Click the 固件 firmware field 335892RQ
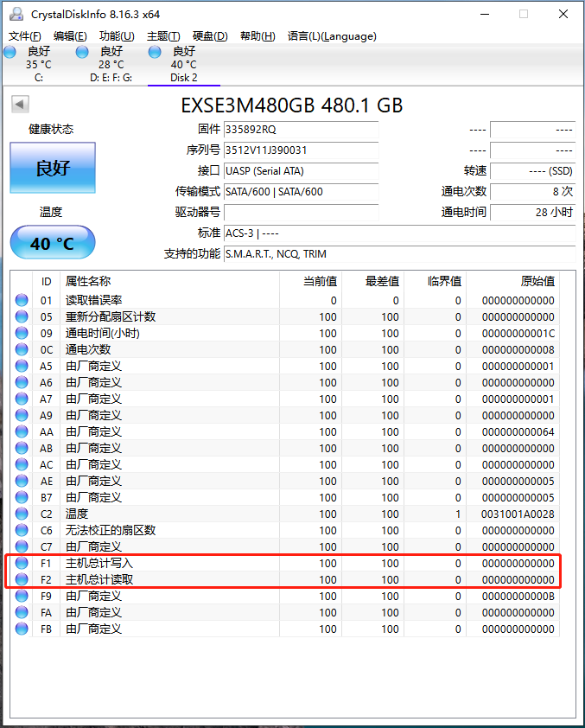585x728 pixels. click(x=301, y=130)
